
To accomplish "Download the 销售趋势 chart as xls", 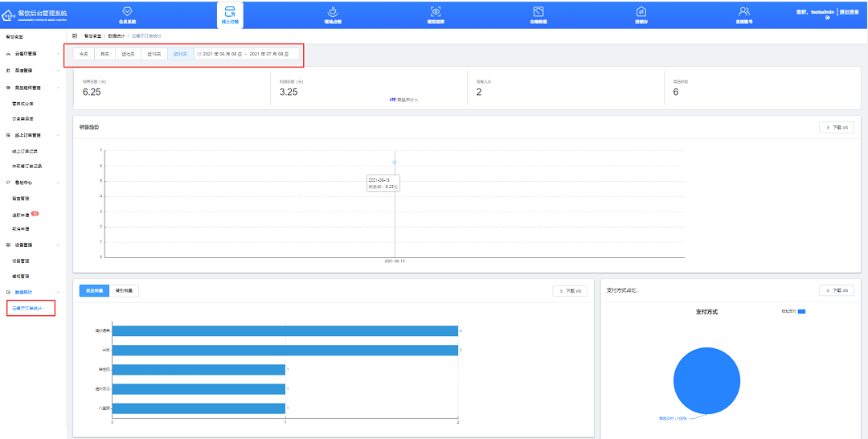I will (836, 128).
